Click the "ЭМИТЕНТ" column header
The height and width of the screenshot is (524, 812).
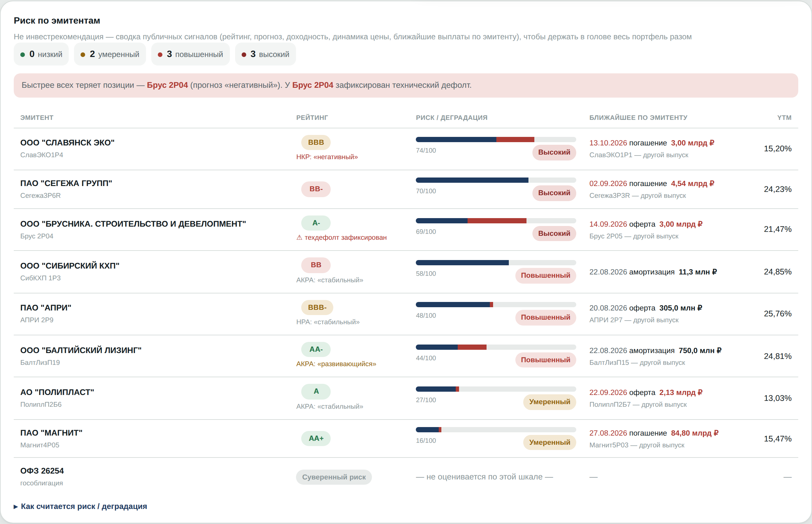coord(37,118)
